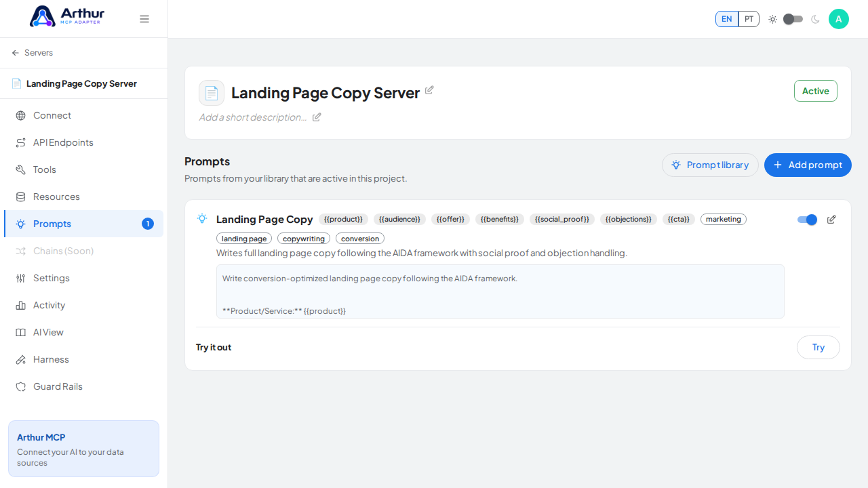Click the Active status badge
The width and height of the screenshot is (868, 488).
(x=816, y=91)
